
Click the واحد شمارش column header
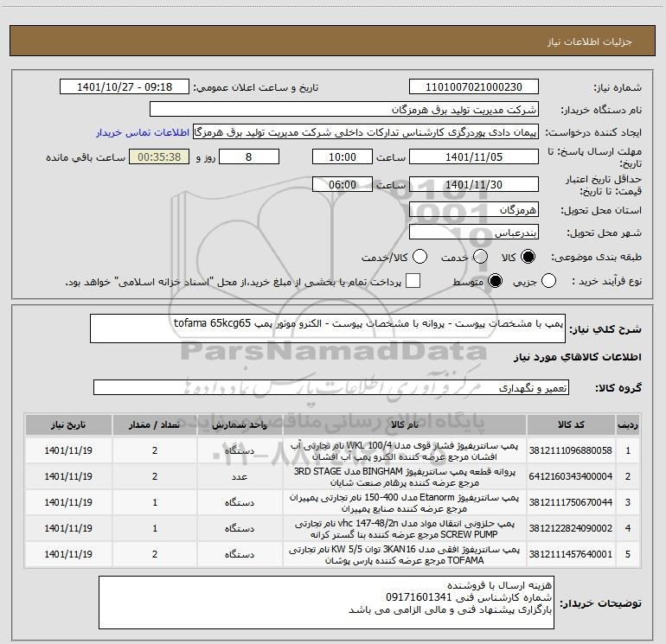(240, 425)
